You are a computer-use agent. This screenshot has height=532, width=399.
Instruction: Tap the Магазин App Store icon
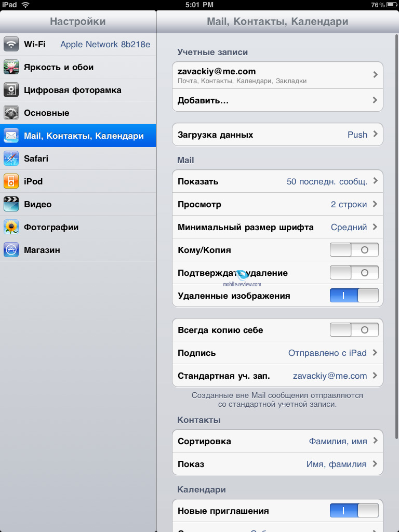11,250
